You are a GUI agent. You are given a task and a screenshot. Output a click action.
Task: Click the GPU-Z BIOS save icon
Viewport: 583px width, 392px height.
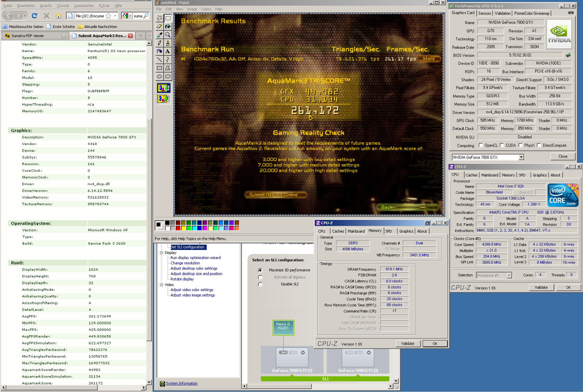[568, 55]
